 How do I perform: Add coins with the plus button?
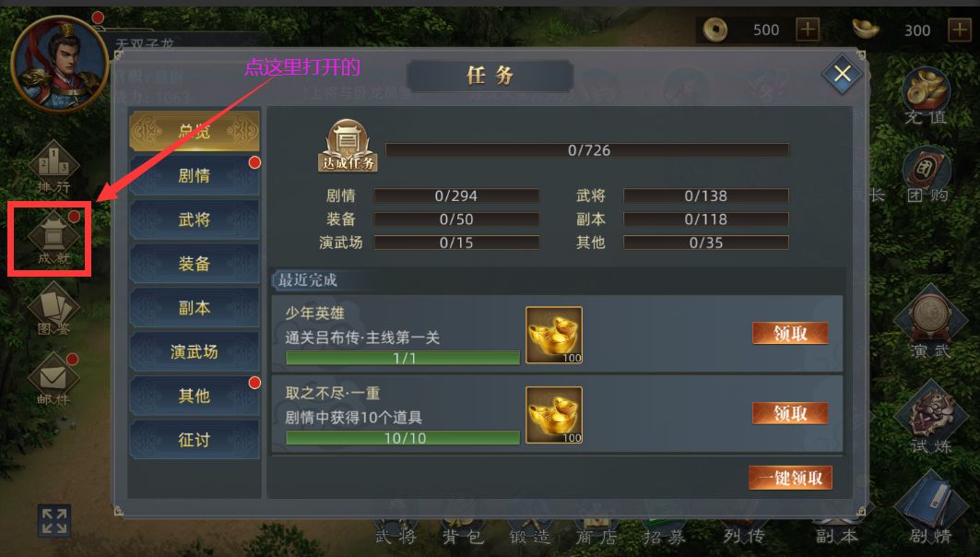[x=808, y=30]
